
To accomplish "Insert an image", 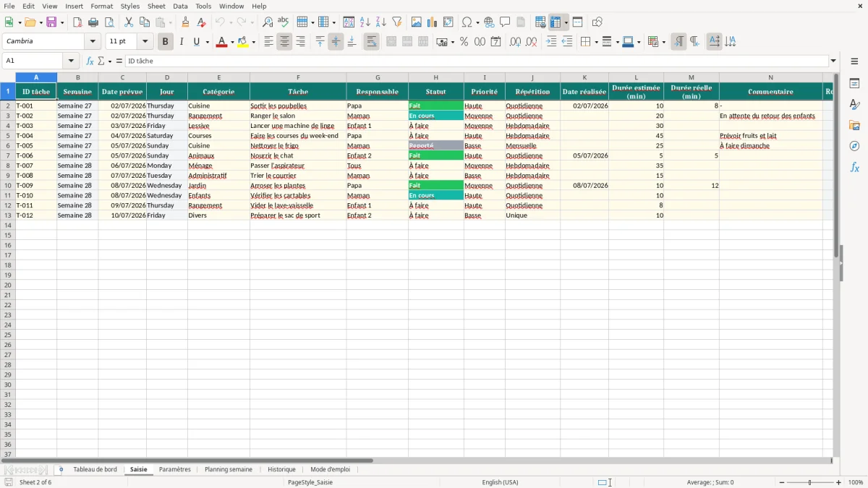I will [417, 22].
